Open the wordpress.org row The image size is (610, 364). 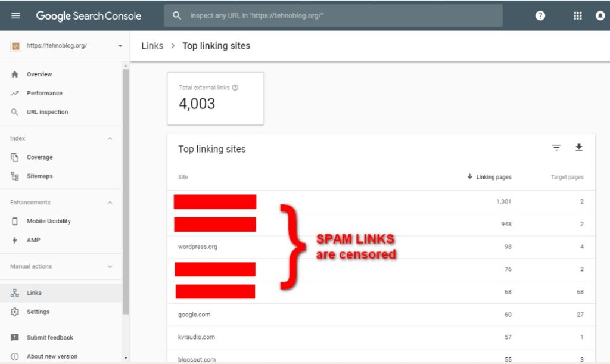(x=381, y=247)
